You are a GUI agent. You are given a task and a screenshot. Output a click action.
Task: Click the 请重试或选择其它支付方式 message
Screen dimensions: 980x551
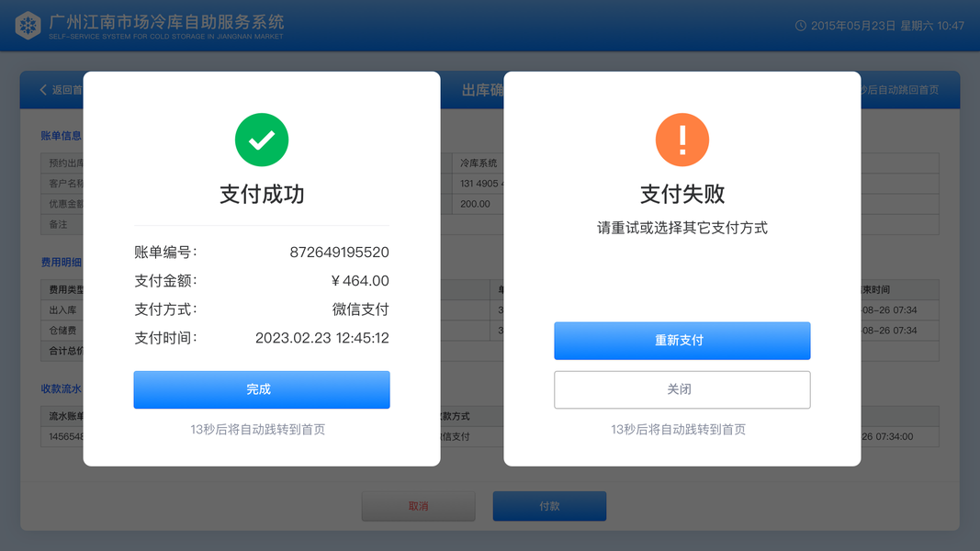click(681, 228)
